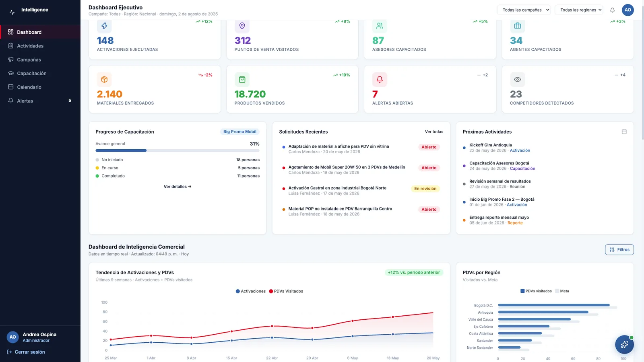This screenshot has width=644, height=362.
Task: Toggle Meta legend in region chart
Action: point(562,291)
